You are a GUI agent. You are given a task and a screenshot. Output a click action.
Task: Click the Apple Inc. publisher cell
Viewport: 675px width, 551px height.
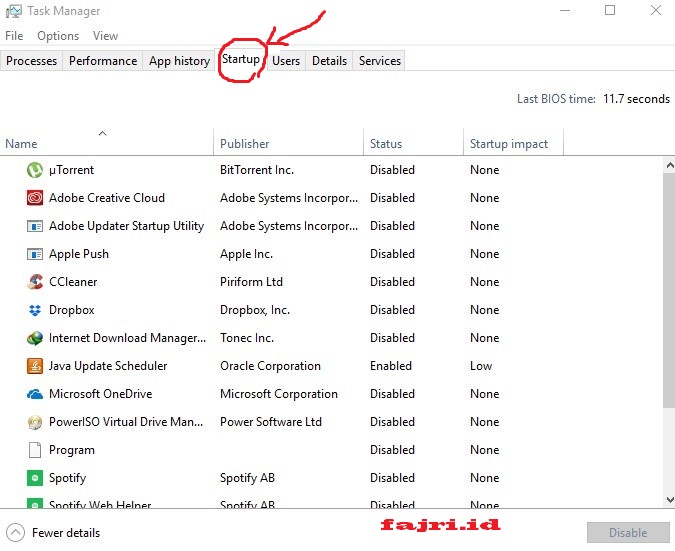(x=246, y=254)
